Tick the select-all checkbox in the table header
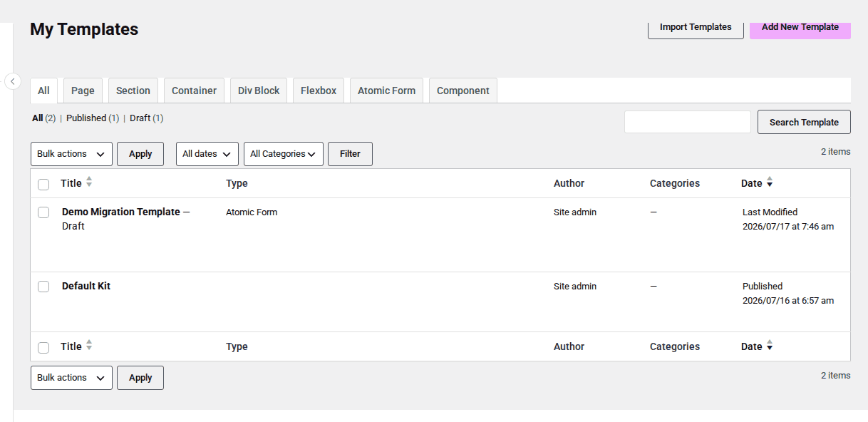Image resolution: width=868 pixels, height=422 pixels. 43,185
